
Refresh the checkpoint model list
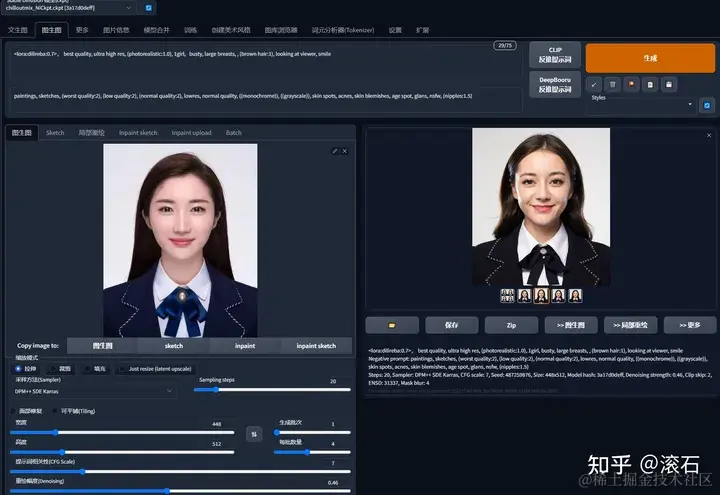tap(148, 8)
